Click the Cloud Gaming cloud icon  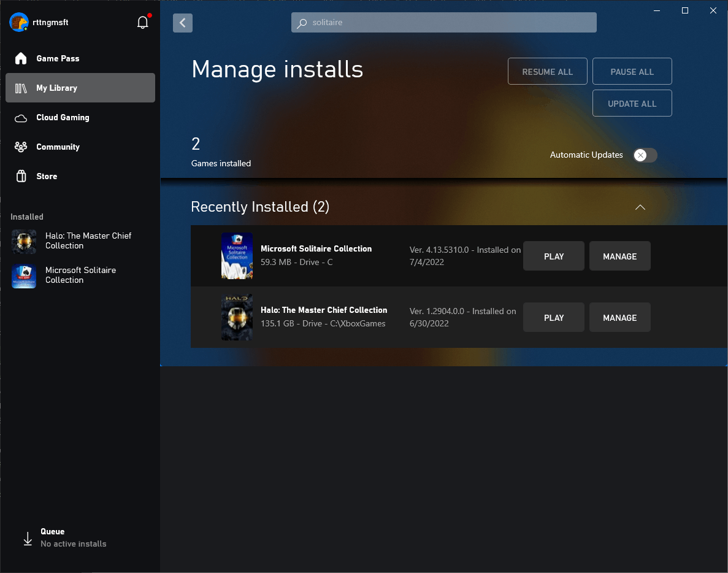click(x=21, y=118)
